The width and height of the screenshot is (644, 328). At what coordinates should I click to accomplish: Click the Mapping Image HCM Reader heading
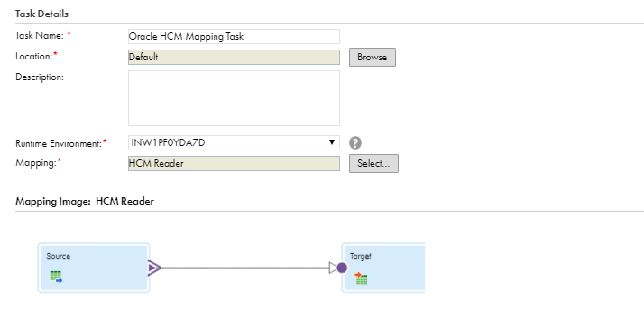tap(85, 201)
